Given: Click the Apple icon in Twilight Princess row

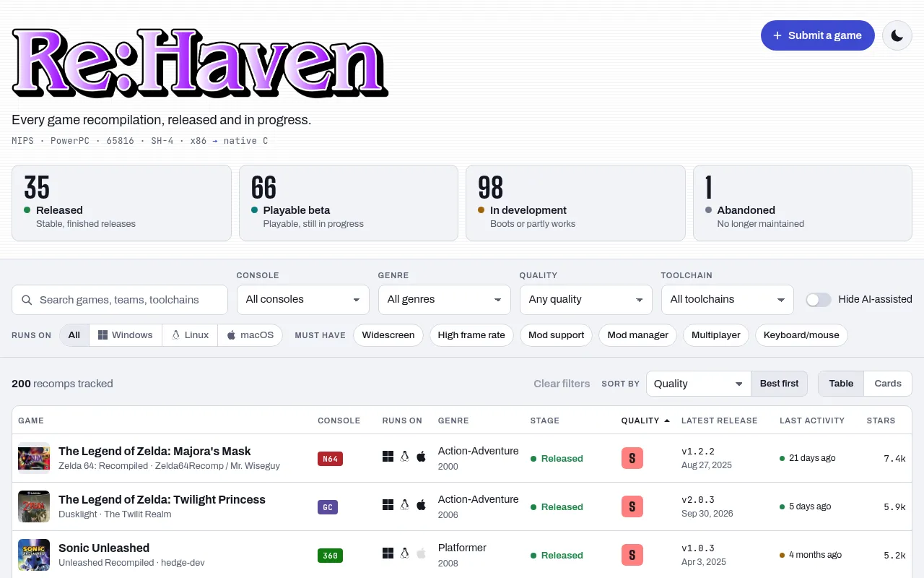Looking at the screenshot, I should pyautogui.click(x=422, y=505).
